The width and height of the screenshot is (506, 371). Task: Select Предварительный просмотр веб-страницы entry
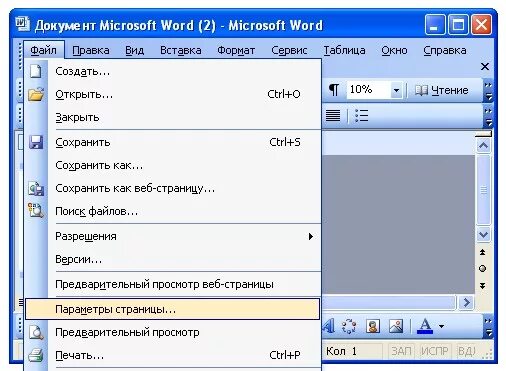click(x=173, y=284)
